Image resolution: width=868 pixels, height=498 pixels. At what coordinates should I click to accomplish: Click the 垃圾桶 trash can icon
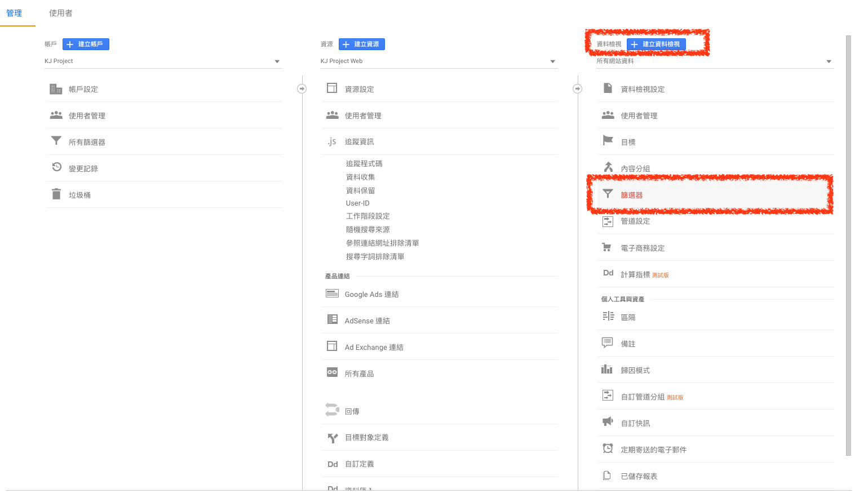pyautogui.click(x=56, y=194)
